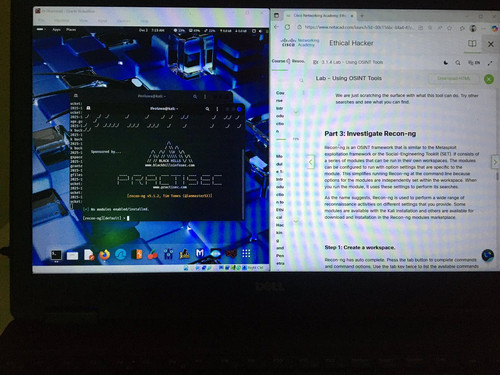
Task: Click the Cisco Networking Academy logo
Action: point(300,43)
